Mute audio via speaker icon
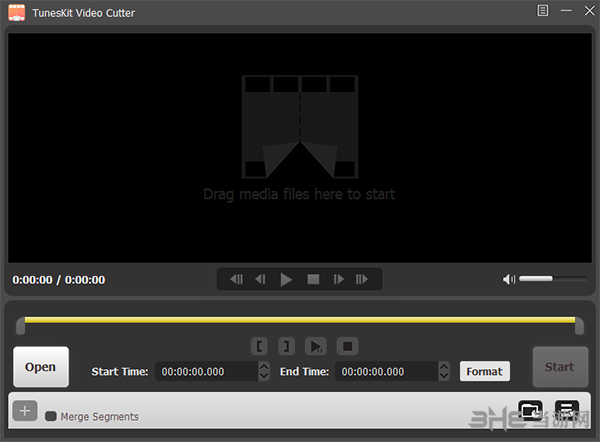The image size is (600, 442). pos(509,279)
